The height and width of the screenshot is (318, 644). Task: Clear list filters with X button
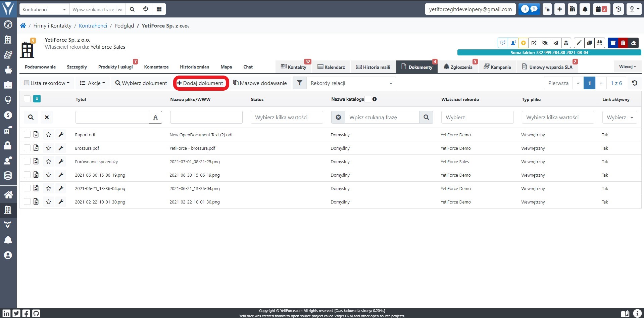(47, 117)
